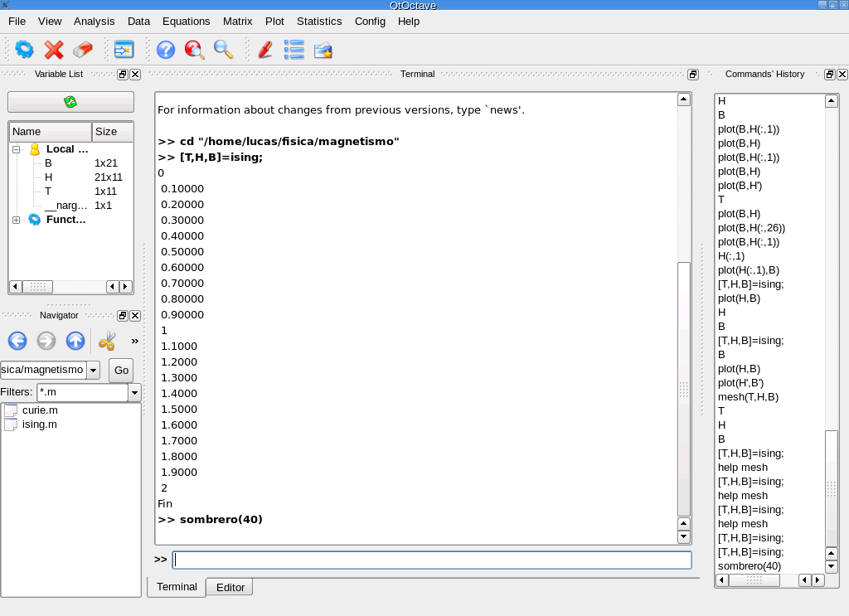This screenshot has height=616, width=849.
Task: Click the Terminal scrollbar bottom down arrow
Action: tap(684, 537)
